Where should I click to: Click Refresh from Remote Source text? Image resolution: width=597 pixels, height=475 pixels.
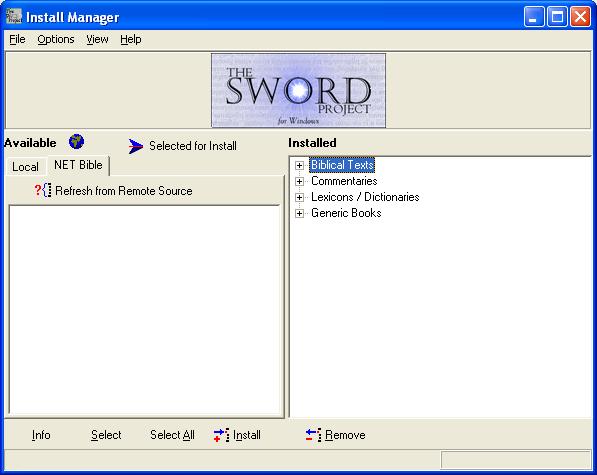124,191
